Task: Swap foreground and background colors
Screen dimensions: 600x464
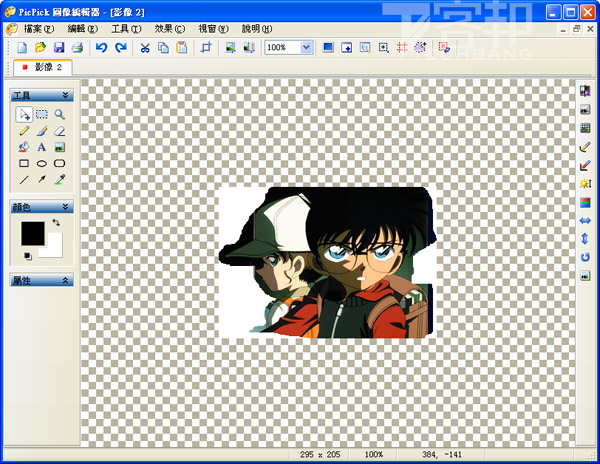Action: 57,222
